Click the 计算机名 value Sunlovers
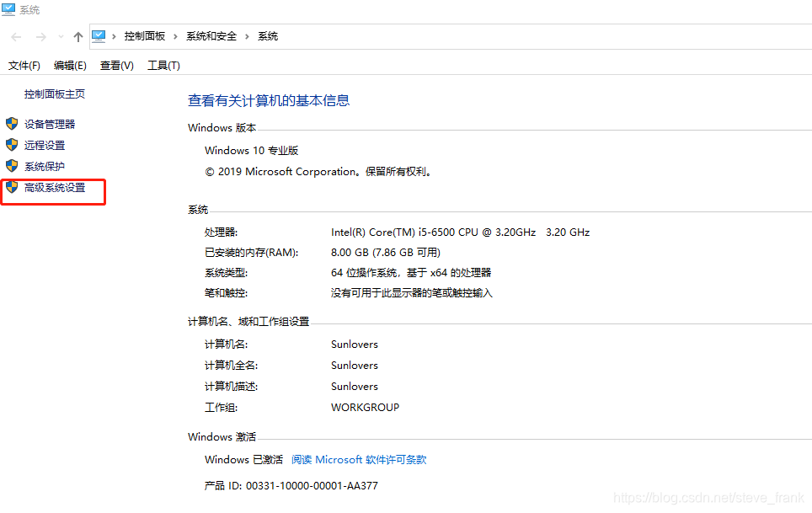This screenshot has height=513, width=812. [x=355, y=345]
